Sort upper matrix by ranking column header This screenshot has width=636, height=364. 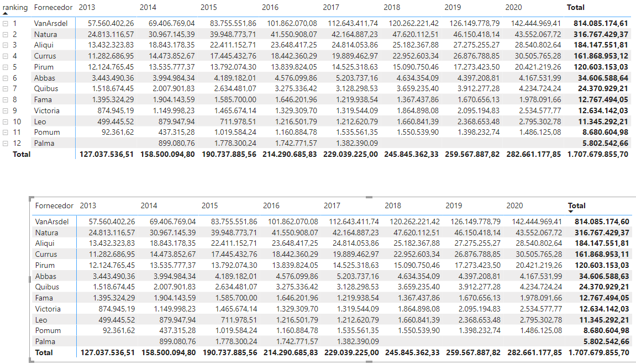click(15, 7)
